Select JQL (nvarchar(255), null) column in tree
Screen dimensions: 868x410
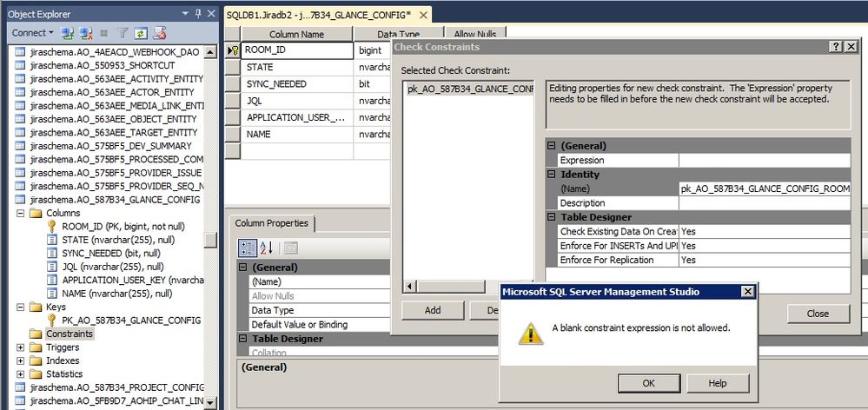[x=113, y=267]
